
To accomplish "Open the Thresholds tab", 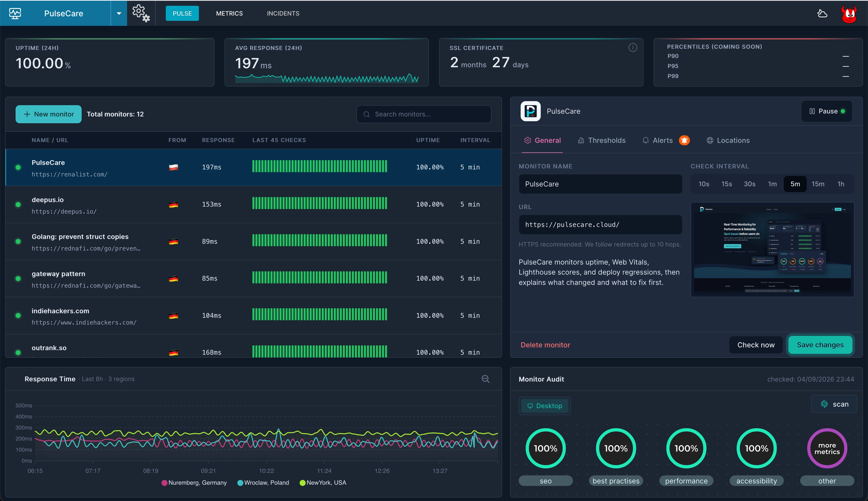I will tap(602, 140).
